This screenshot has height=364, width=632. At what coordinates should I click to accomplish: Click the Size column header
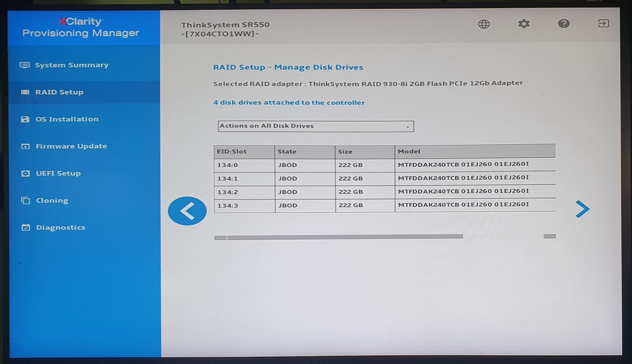[365, 152]
